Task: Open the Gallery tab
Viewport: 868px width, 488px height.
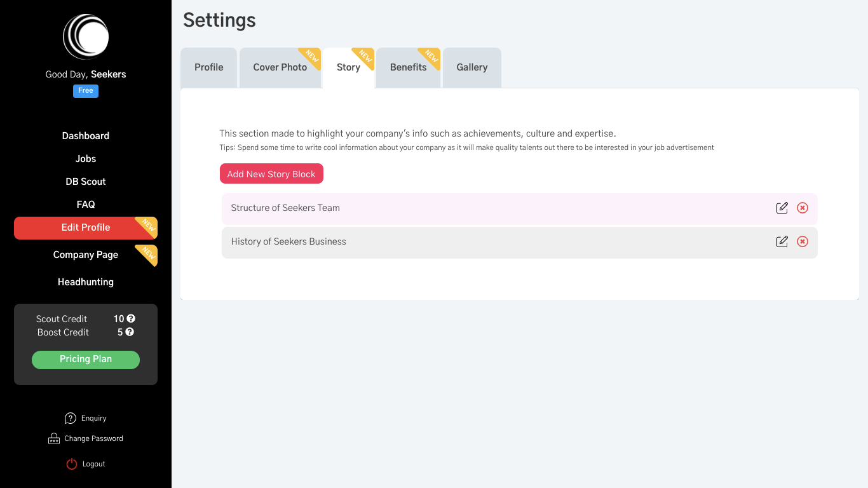Action: coord(472,67)
